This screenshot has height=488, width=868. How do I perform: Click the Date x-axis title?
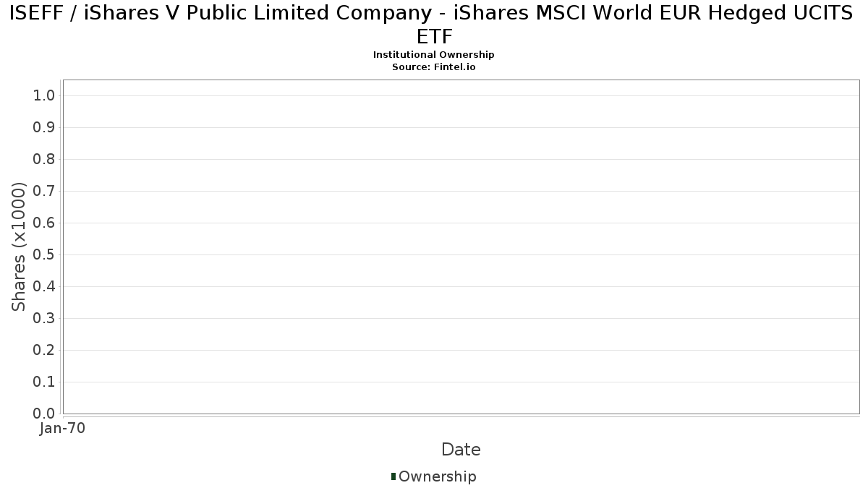click(x=461, y=450)
